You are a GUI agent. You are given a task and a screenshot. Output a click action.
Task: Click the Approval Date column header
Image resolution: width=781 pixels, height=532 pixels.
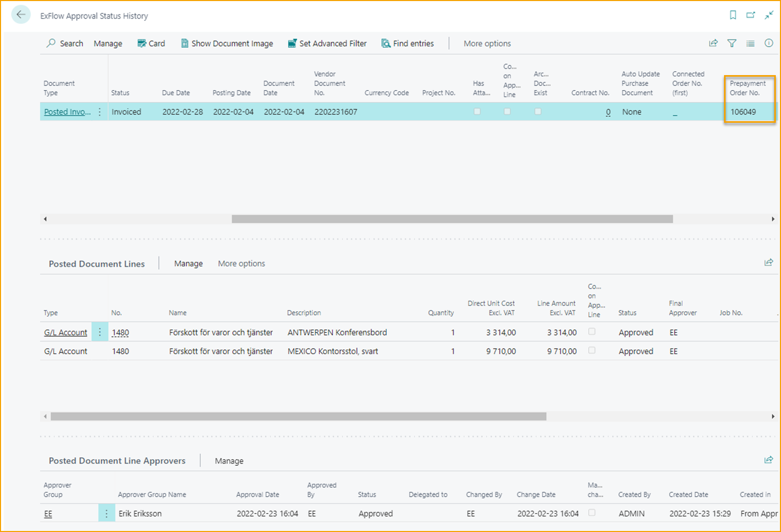click(257, 495)
